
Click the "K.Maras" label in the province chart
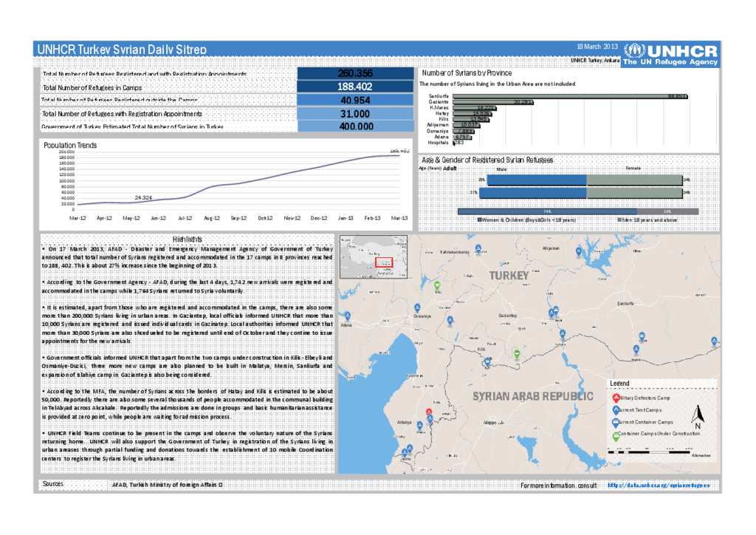439,108
